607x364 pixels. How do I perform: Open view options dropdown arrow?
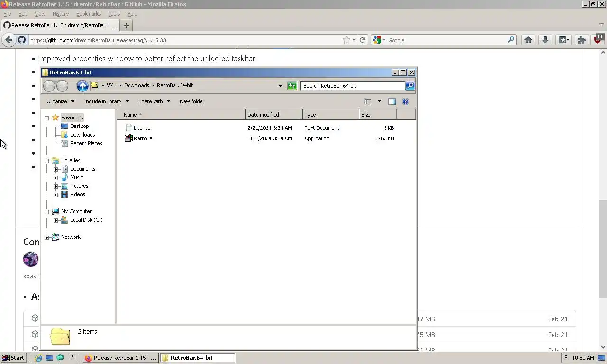(x=379, y=101)
